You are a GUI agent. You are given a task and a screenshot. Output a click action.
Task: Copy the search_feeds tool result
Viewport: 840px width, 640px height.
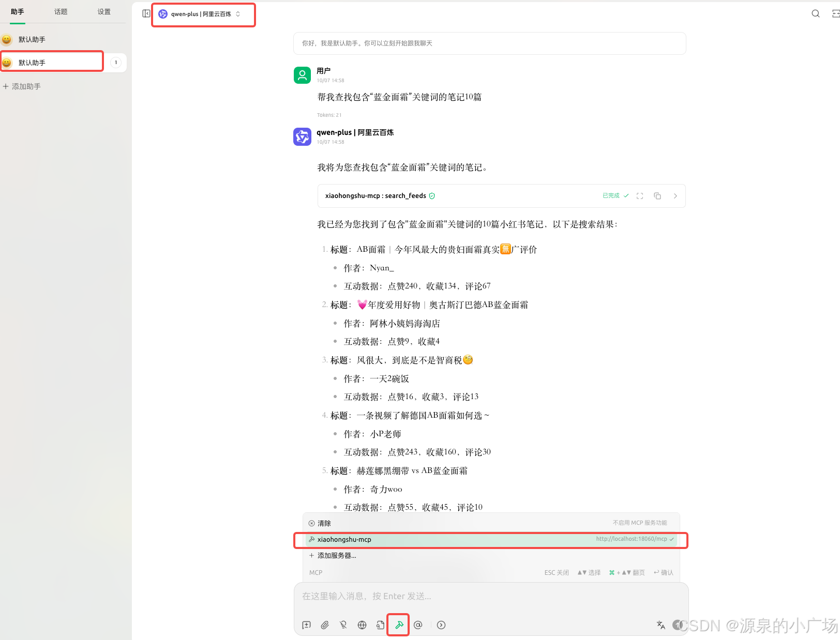coord(657,196)
